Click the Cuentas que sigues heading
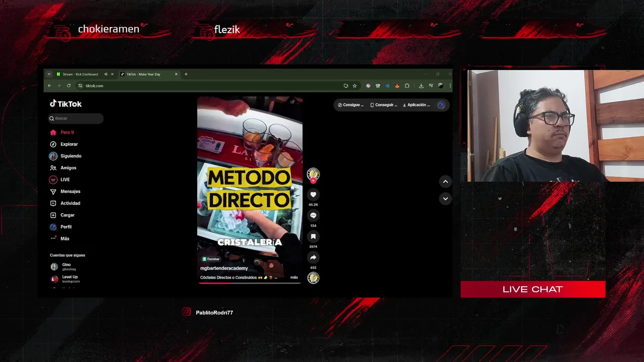 (67, 255)
